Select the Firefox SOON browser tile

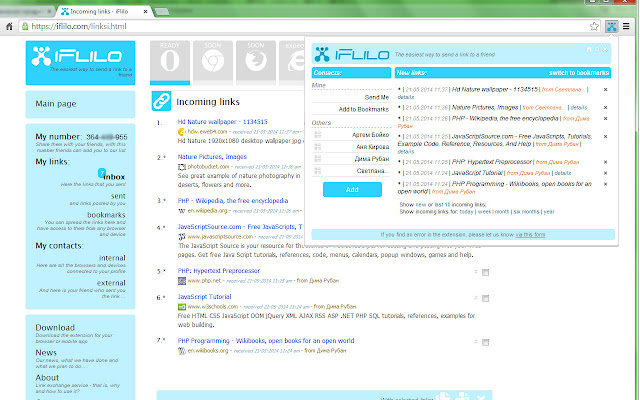pos(256,61)
